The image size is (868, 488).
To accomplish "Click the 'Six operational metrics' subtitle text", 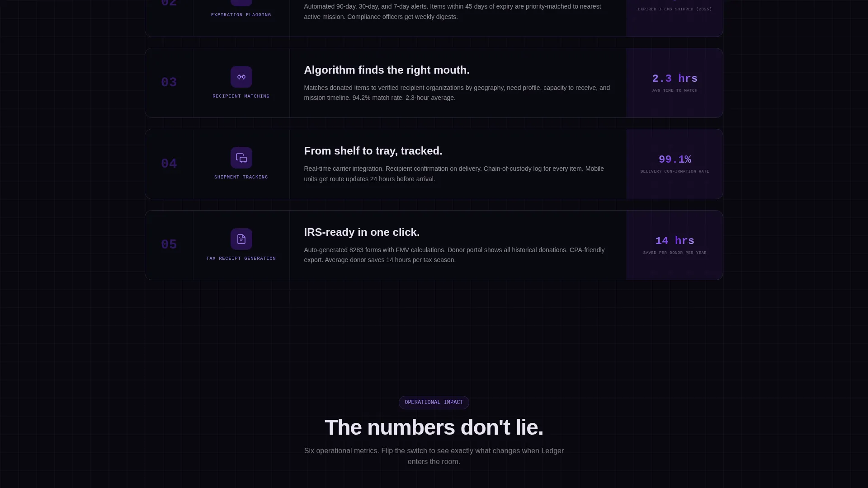I will tap(434, 456).
